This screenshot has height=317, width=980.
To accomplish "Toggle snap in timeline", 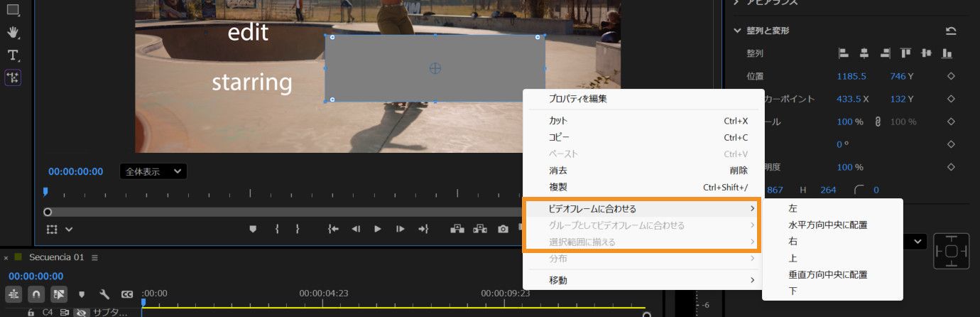I will tap(36, 294).
